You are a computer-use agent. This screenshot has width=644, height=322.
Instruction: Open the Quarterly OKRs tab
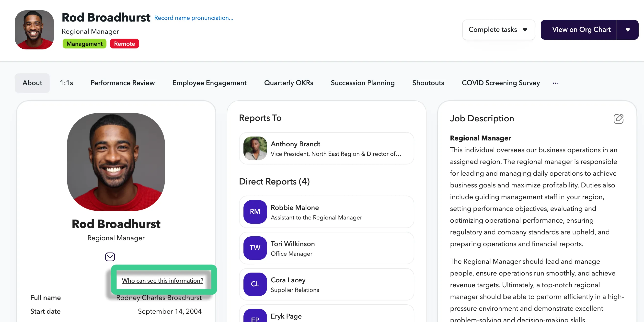[x=288, y=83]
